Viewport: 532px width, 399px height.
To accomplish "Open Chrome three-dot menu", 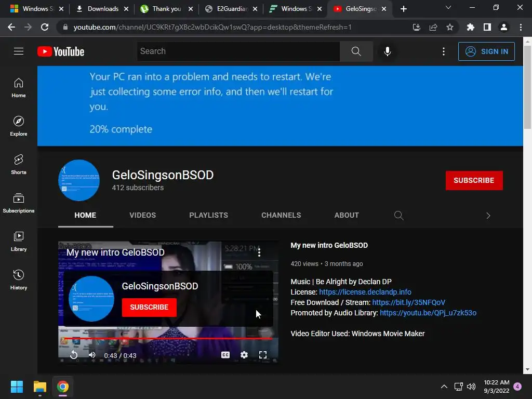I will (x=521, y=27).
